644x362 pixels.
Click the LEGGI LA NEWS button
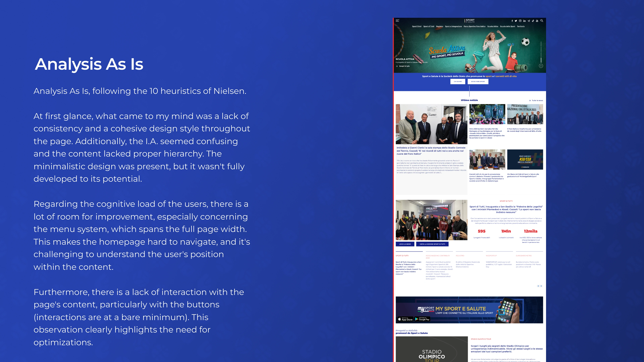click(x=405, y=244)
